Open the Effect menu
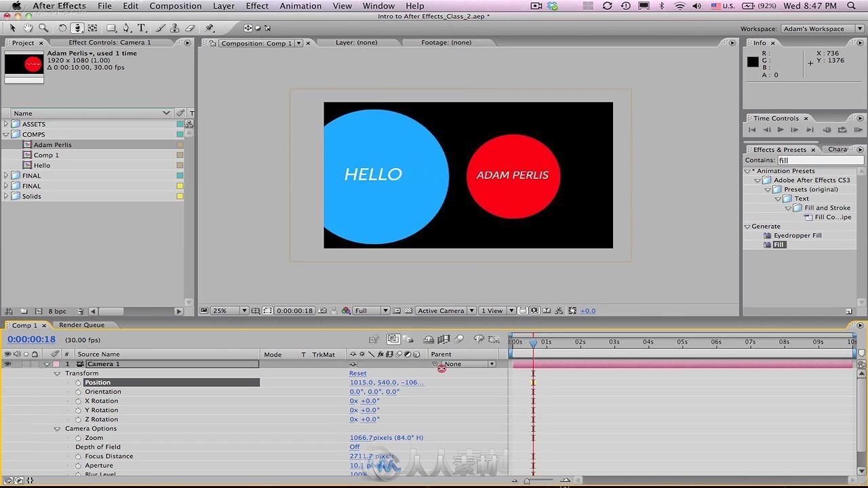 [x=257, y=6]
